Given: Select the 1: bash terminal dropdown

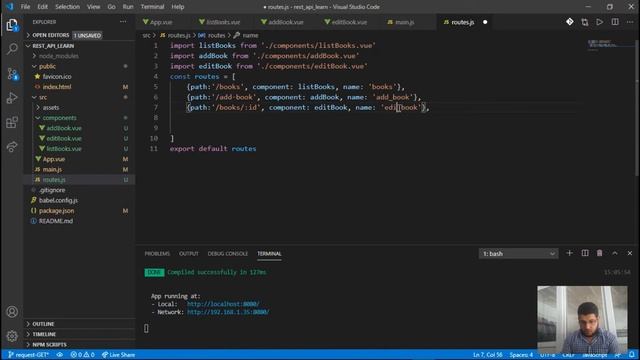Looking at the screenshot, I should pos(518,253).
